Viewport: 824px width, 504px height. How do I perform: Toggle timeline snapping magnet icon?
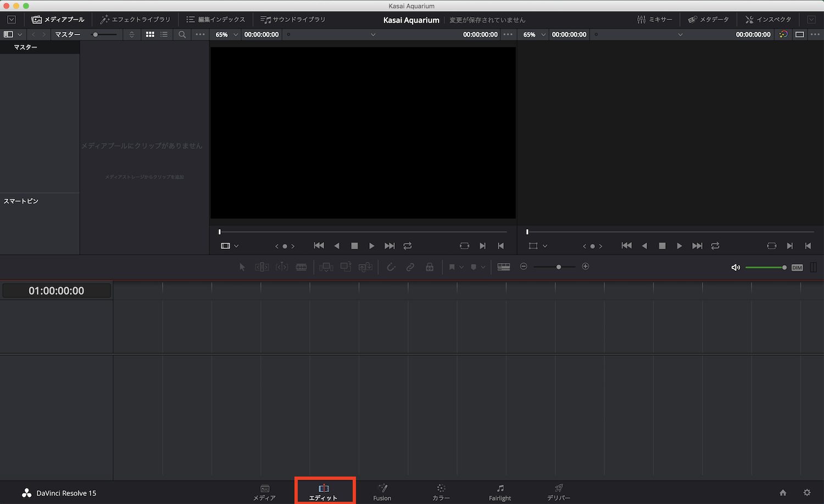391,267
